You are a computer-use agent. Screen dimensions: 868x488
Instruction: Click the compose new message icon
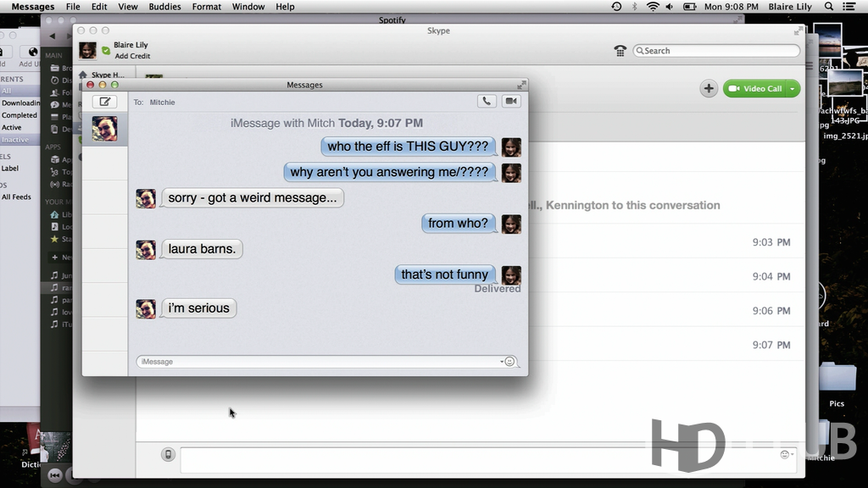point(104,102)
